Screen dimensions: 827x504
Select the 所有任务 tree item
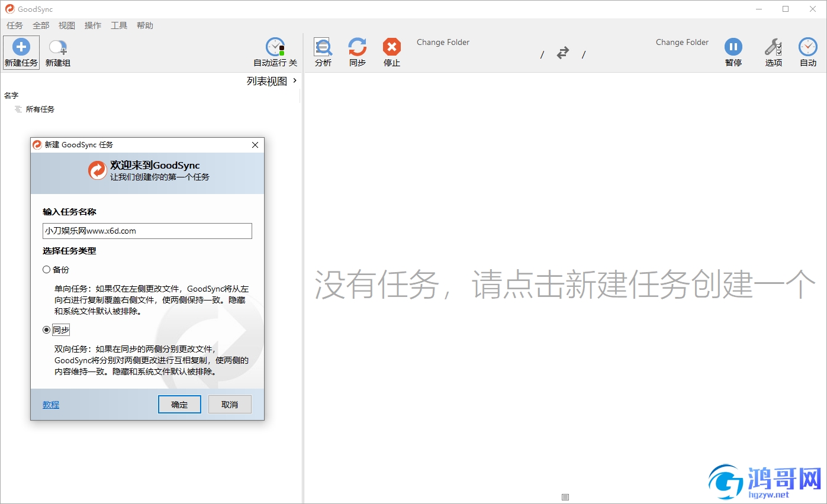tap(40, 109)
